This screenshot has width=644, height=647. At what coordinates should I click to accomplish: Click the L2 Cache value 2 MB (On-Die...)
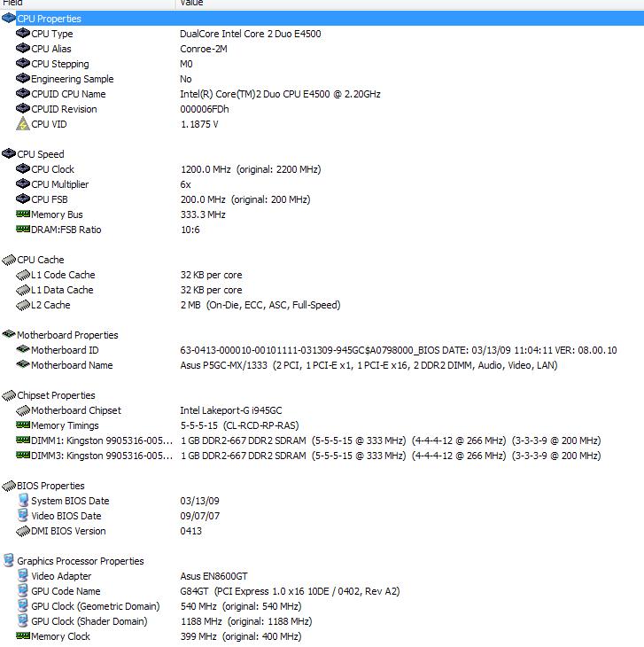pyautogui.click(x=260, y=305)
